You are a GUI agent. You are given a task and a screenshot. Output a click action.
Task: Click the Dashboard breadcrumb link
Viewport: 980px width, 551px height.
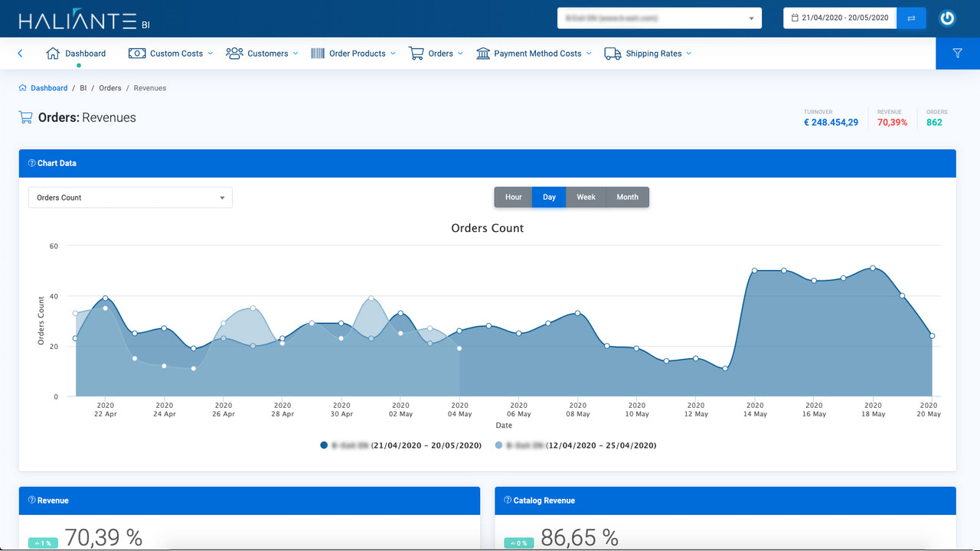tap(47, 87)
